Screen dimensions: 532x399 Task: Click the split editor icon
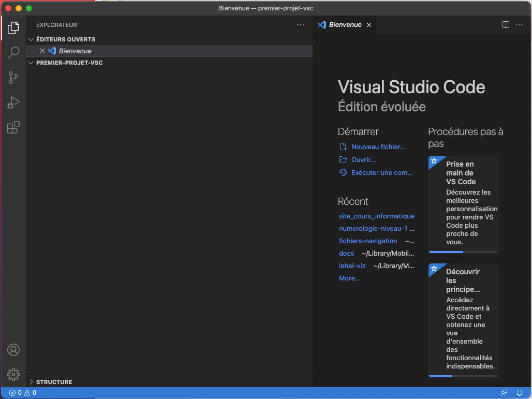tap(506, 25)
